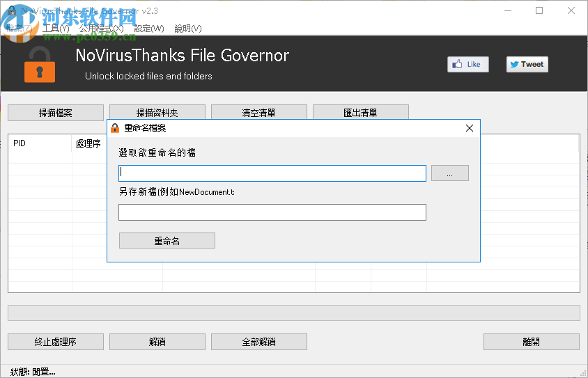Image resolution: width=588 pixels, height=378 pixels.
Task: Click the orange padlock logo in header
Action: coord(40,65)
